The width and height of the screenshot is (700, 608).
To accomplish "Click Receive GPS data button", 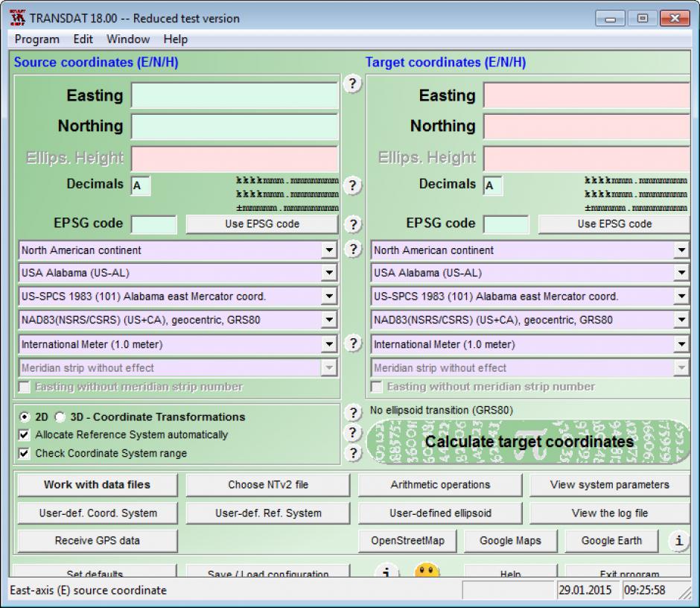I will pyautogui.click(x=98, y=540).
